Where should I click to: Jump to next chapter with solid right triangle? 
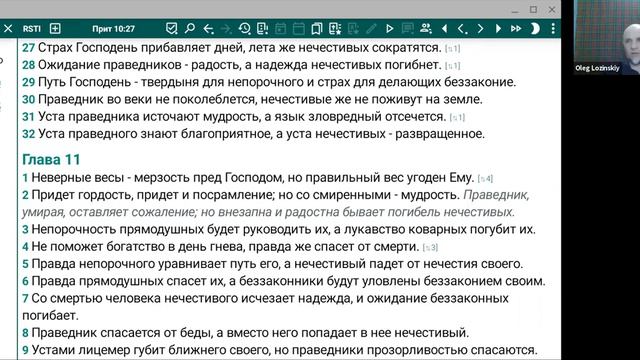click(x=498, y=29)
